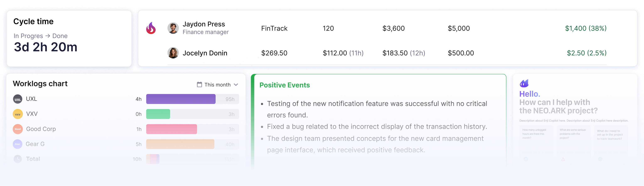
Task: Click the yellow VXV project badge
Action: tap(17, 114)
